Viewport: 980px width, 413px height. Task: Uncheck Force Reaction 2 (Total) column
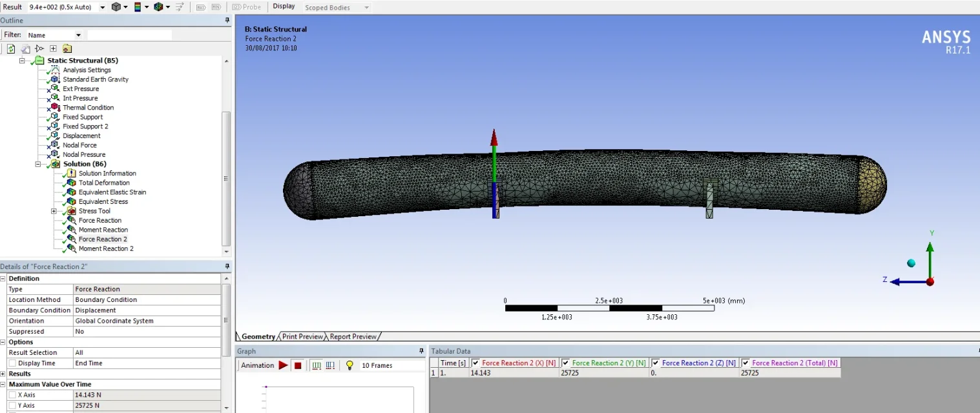(x=745, y=363)
